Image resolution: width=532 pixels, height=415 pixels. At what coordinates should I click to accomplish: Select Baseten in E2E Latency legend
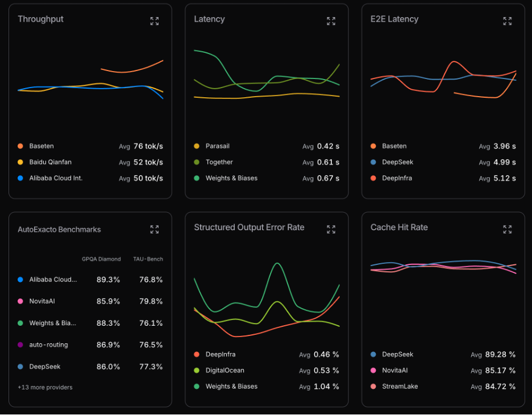(394, 146)
